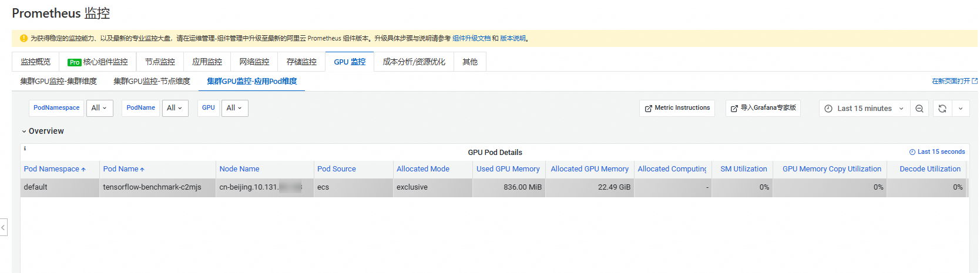The image size is (980, 273).
Task: Expand the left sidebar collapse arrow
Action: (3, 227)
